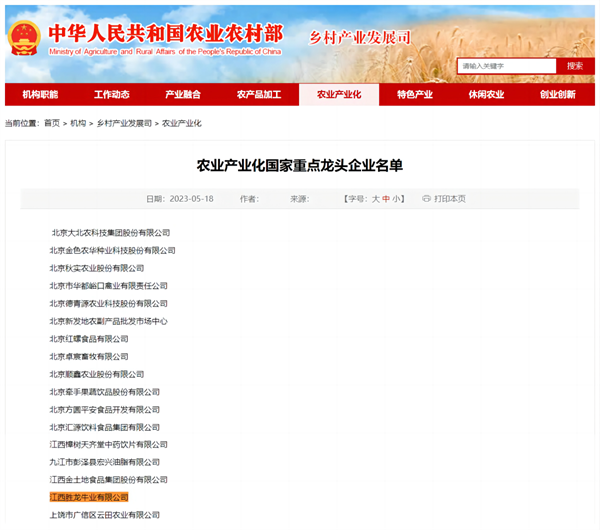Viewport: 600px width, 530px height.
Task: Focus the keyword search input field
Action: tap(507, 66)
